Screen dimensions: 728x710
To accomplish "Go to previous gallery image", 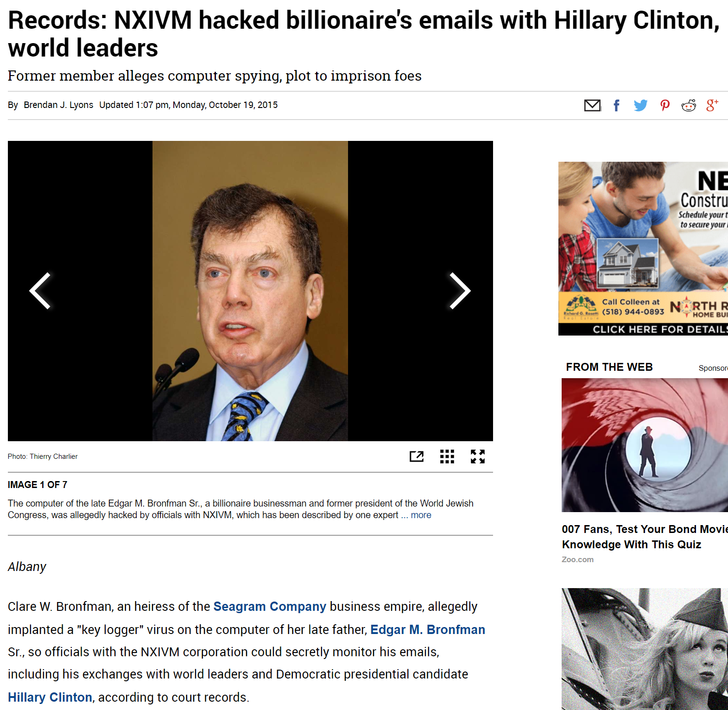I will coord(40,291).
